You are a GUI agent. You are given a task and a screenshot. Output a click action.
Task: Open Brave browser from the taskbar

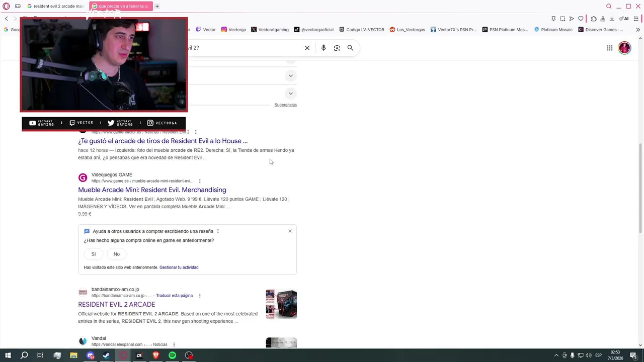pos(156,355)
